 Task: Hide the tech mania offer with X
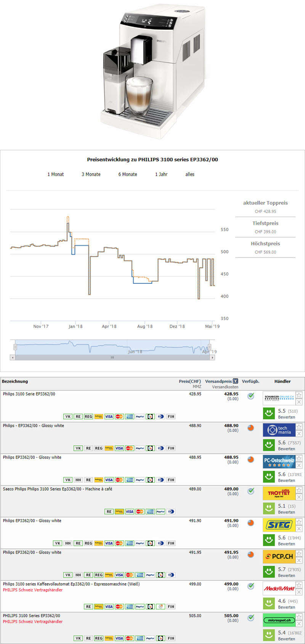299,434
